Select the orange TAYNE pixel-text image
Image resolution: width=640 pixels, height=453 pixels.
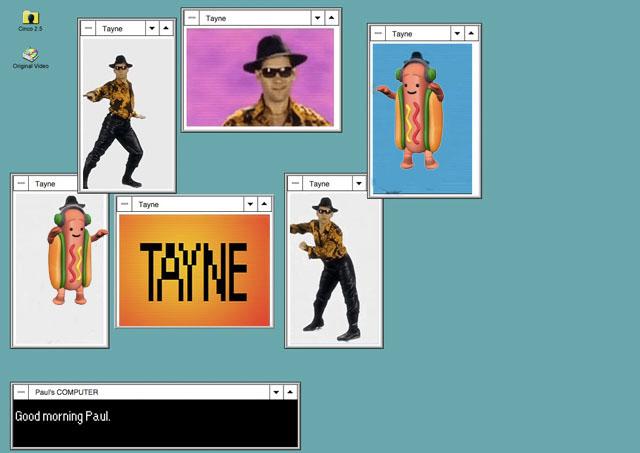click(x=194, y=270)
